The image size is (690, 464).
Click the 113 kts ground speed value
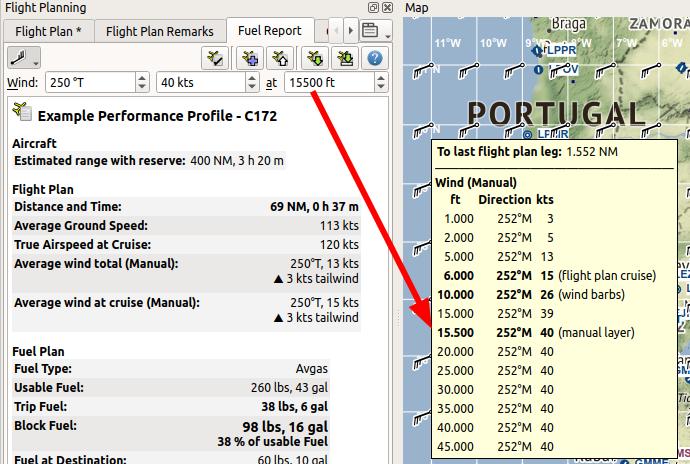click(x=339, y=225)
